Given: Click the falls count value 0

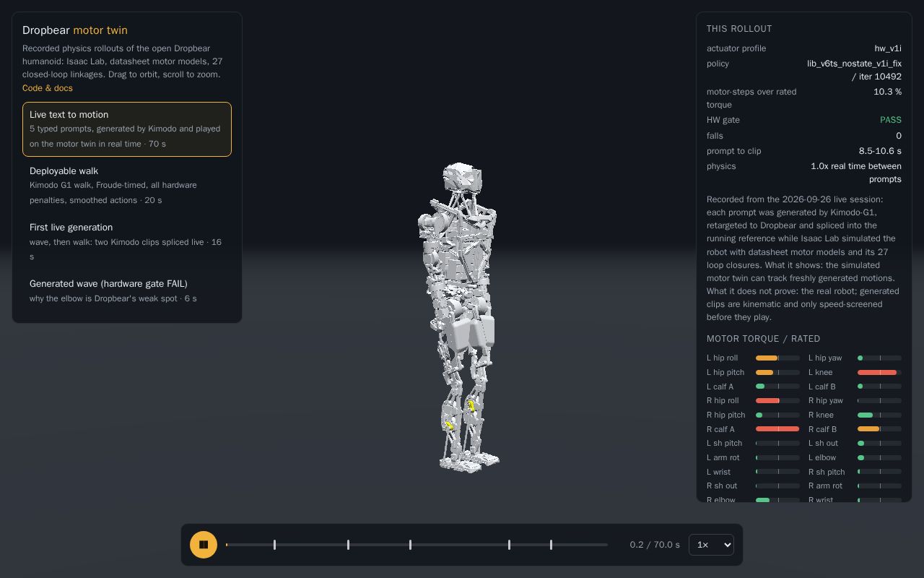Looking at the screenshot, I should [899, 136].
